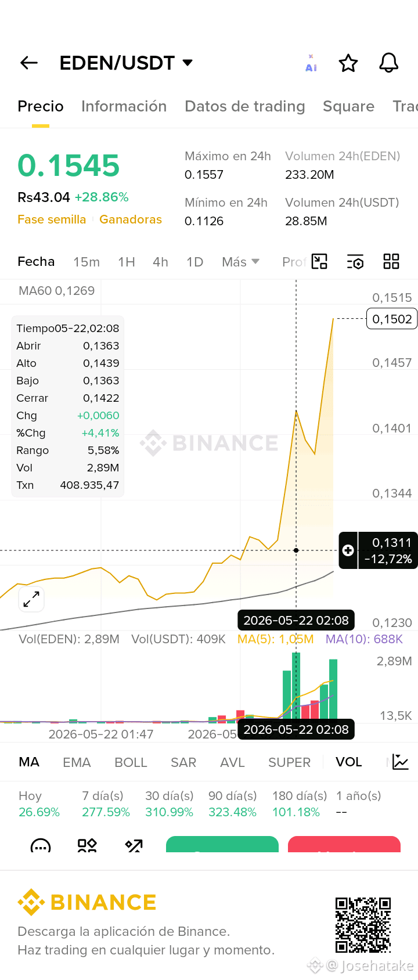Image resolution: width=418 pixels, height=980 pixels.
Task: Tap the chart date label 2026-05-22 02:08
Action: pyautogui.click(x=296, y=620)
